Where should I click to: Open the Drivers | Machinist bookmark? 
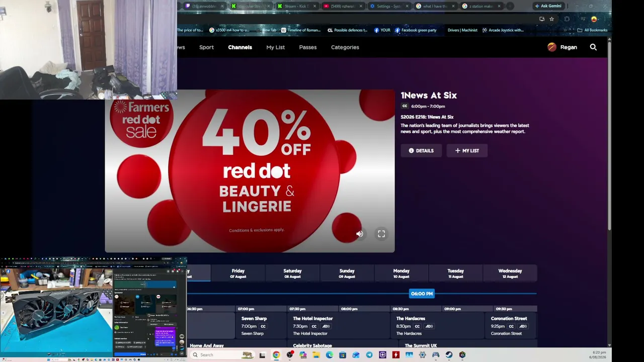pyautogui.click(x=462, y=30)
